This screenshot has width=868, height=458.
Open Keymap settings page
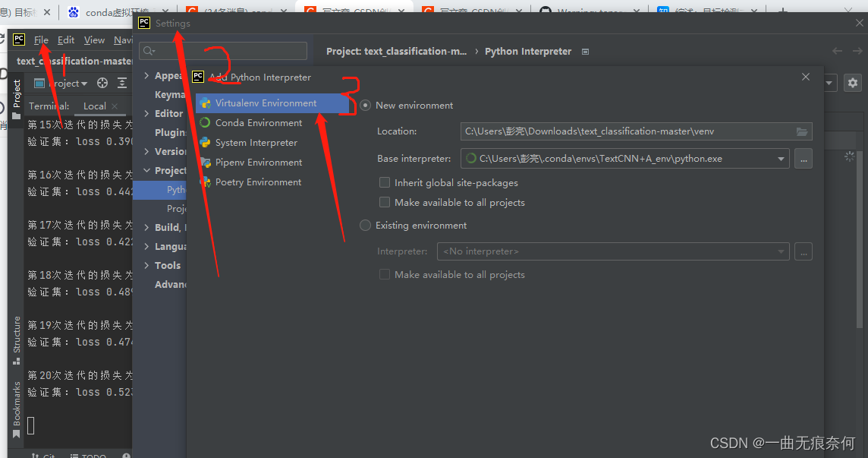[x=170, y=95]
